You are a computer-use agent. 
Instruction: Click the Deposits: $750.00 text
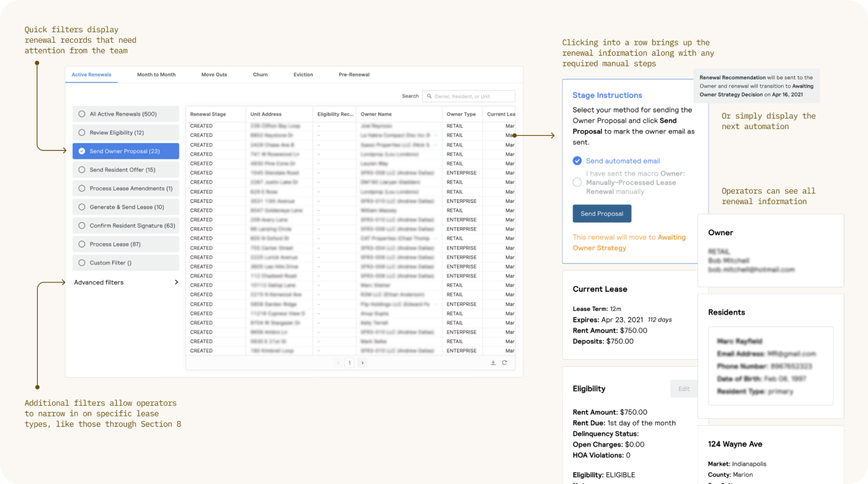click(x=603, y=341)
